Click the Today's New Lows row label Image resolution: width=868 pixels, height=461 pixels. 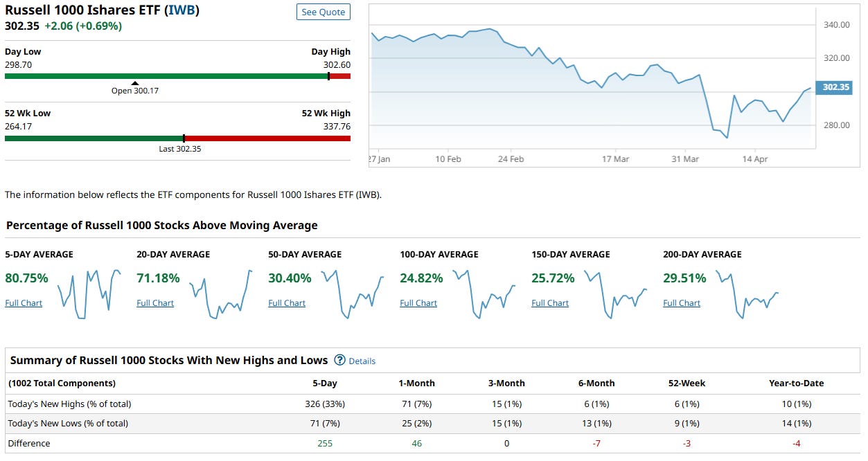(x=68, y=423)
